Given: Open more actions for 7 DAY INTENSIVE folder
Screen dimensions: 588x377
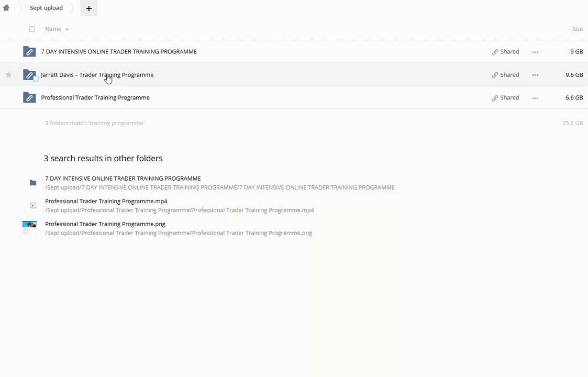Looking at the screenshot, I should pyautogui.click(x=535, y=52).
